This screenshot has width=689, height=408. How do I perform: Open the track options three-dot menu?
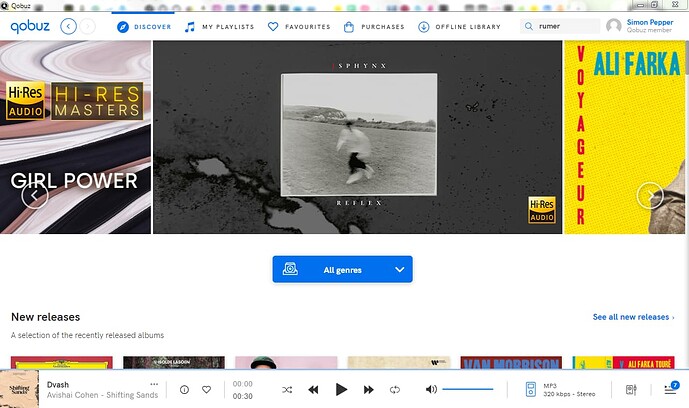(x=154, y=384)
